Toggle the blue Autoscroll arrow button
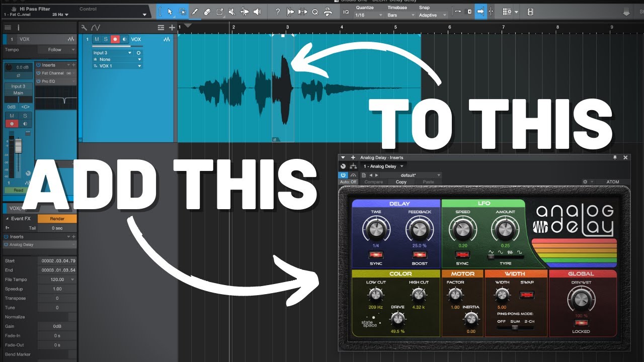 tap(479, 12)
